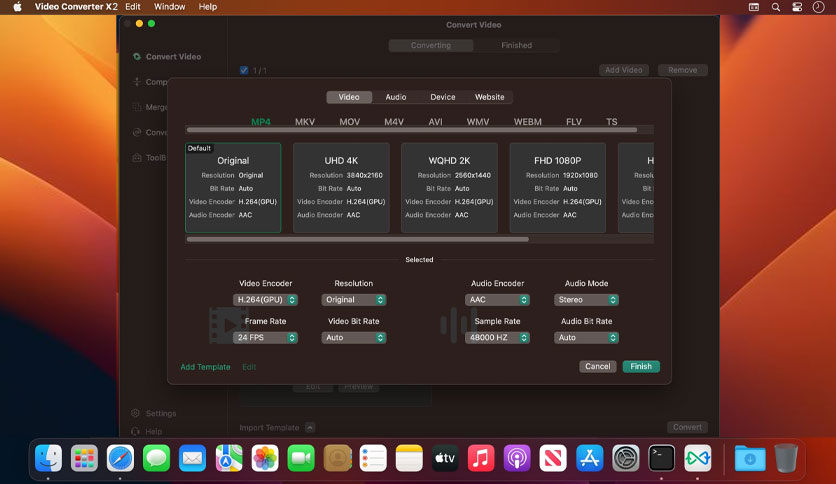Open Reminders app in dock

point(373,458)
